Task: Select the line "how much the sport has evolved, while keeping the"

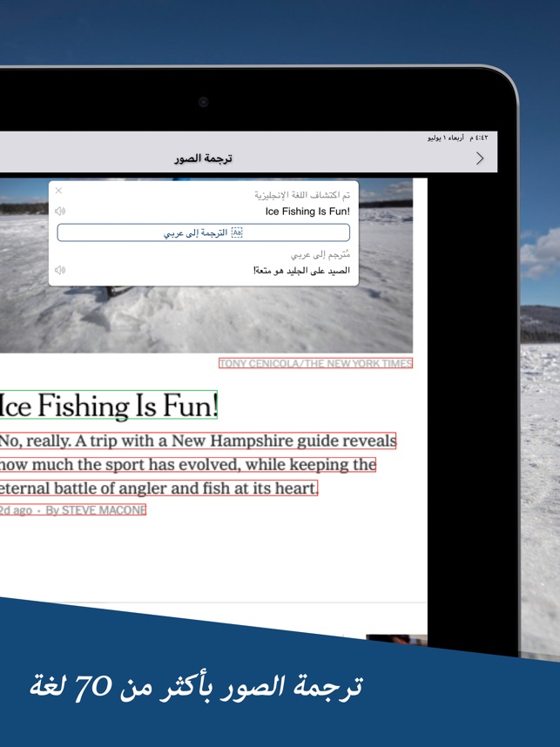Action: [x=188, y=465]
